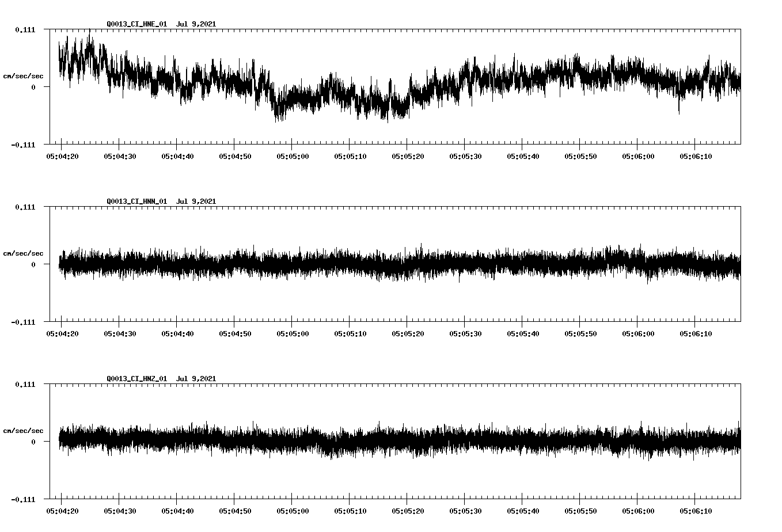Click the zero axis label of HNN plot
This screenshot has height=532, width=782.
(x=33, y=264)
